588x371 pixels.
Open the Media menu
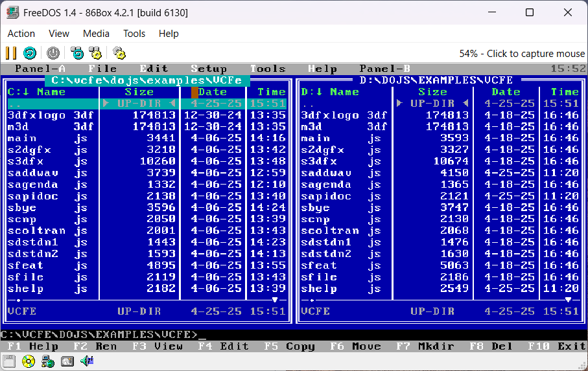tap(96, 34)
